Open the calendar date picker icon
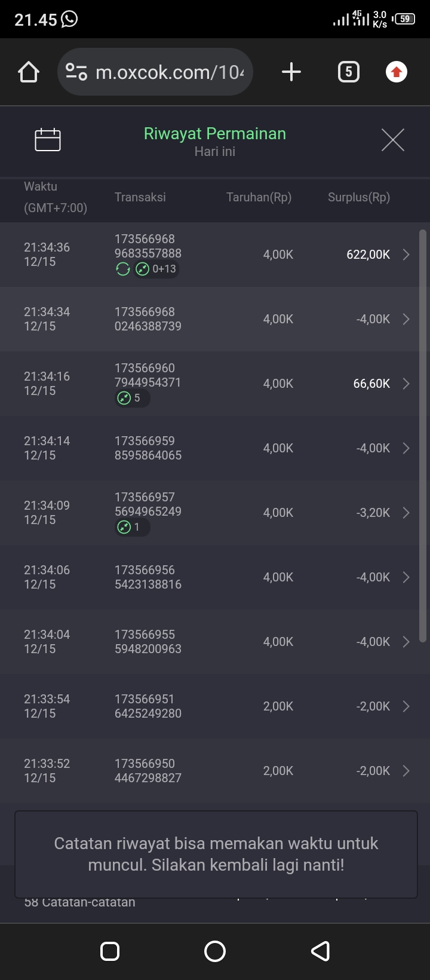 tap(48, 140)
